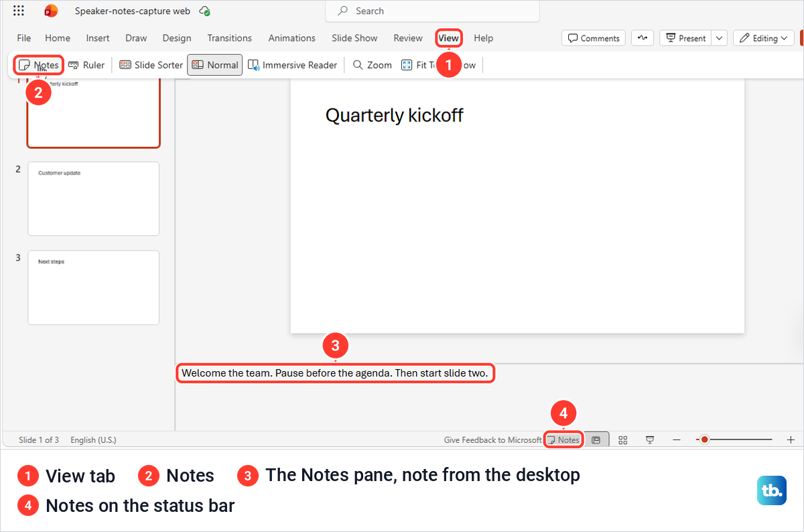Start Slide Show from status bar icon
The height and width of the screenshot is (532, 804).
pos(650,440)
